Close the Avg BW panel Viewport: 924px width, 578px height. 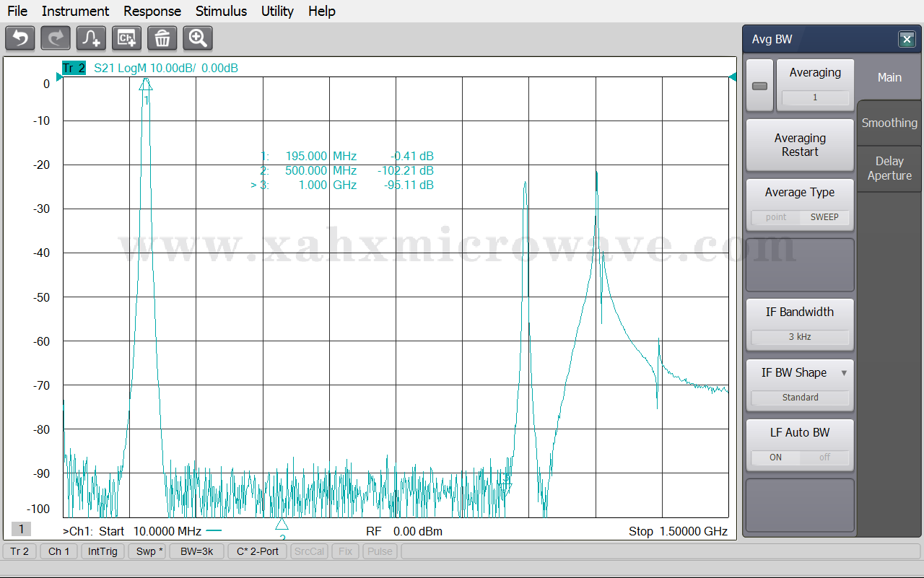tap(907, 40)
